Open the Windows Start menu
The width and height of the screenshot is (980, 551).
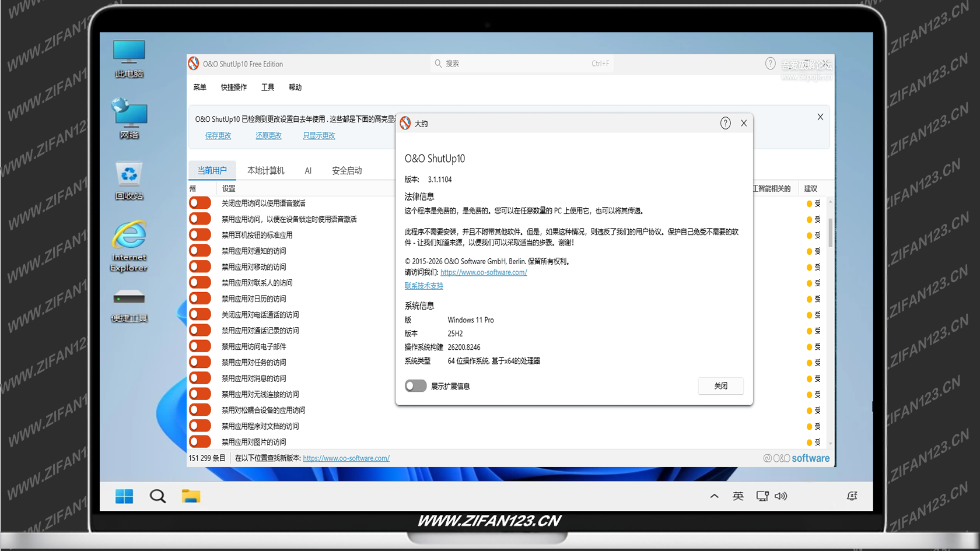pyautogui.click(x=124, y=496)
